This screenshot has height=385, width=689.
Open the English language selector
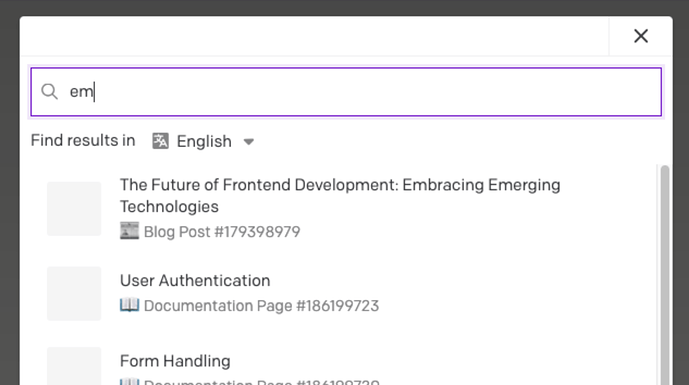[x=203, y=141]
